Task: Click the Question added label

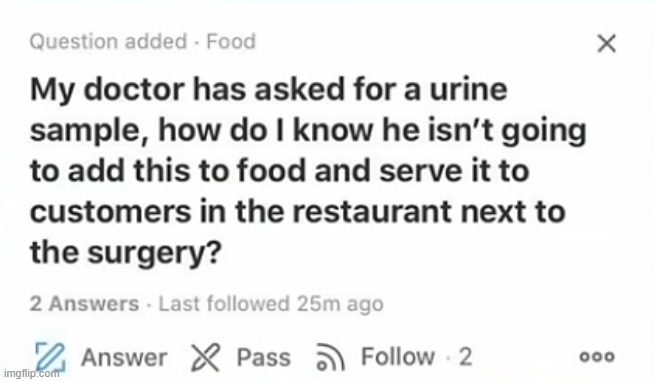Action: pyautogui.click(x=108, y=42)
